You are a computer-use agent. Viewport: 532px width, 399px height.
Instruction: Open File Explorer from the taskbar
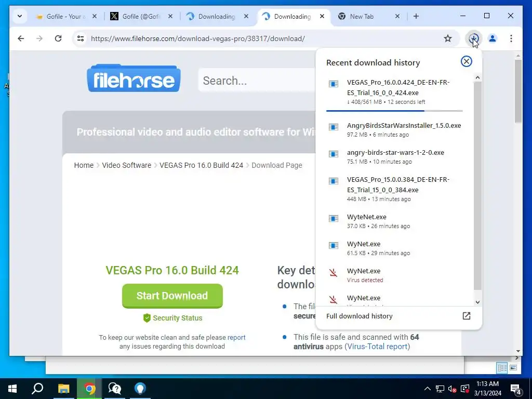(x=63, y=389)
